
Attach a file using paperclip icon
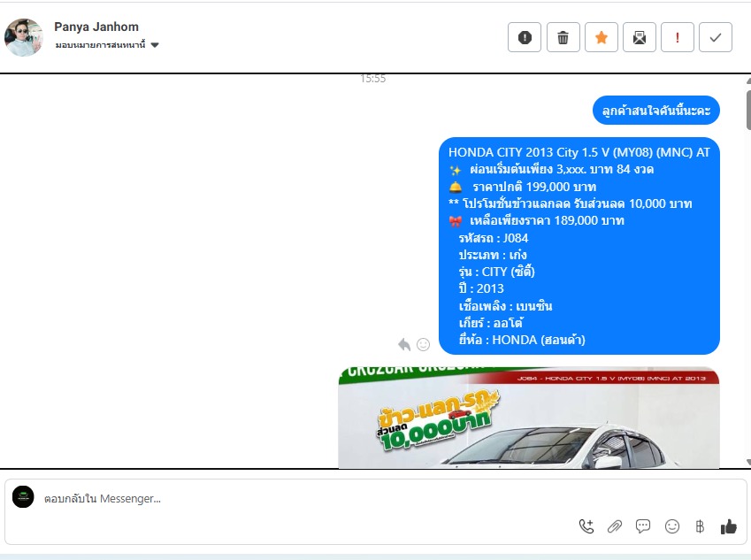[x=615, y=526]
